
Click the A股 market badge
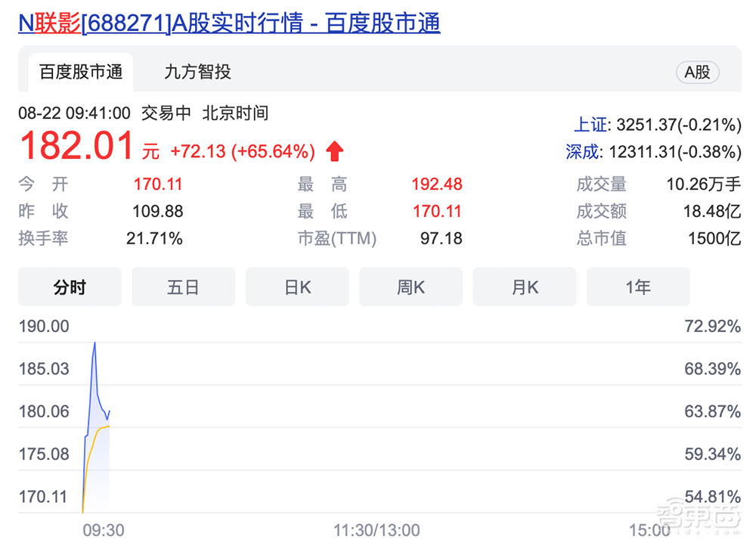pyautogui.click(x=696, y=73)
